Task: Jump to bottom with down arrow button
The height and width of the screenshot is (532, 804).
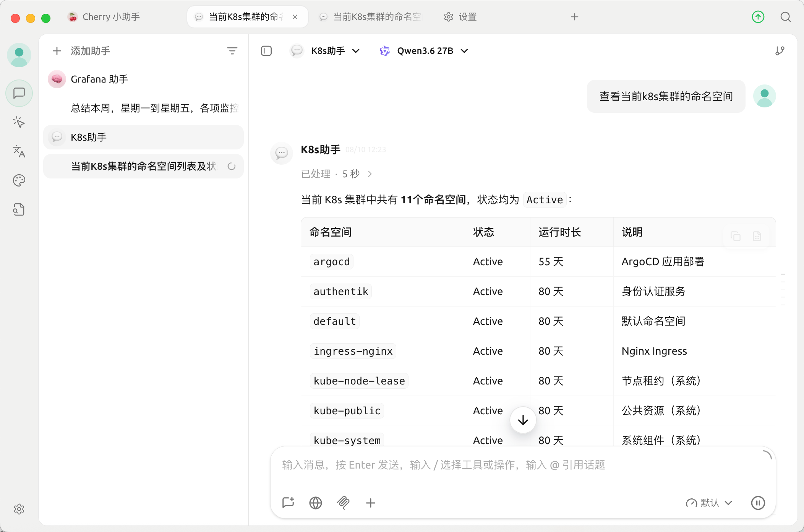Action: click(523, 420)
